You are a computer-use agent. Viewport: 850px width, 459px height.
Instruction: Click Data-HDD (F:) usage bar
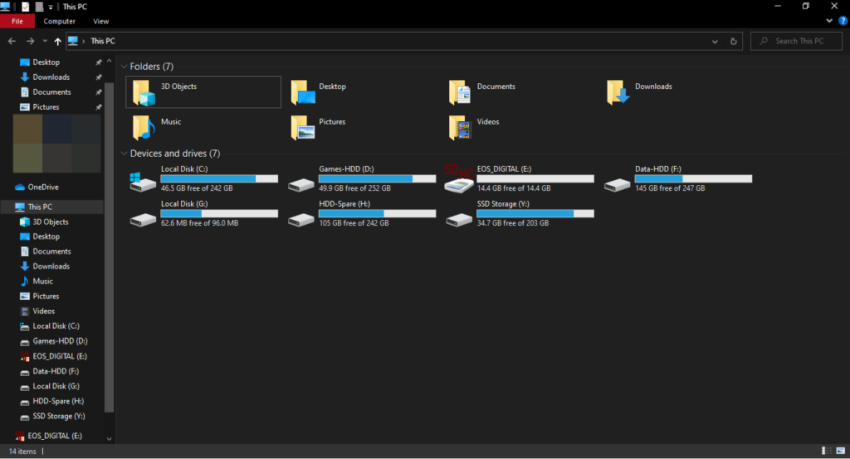[x=693, y=179]
